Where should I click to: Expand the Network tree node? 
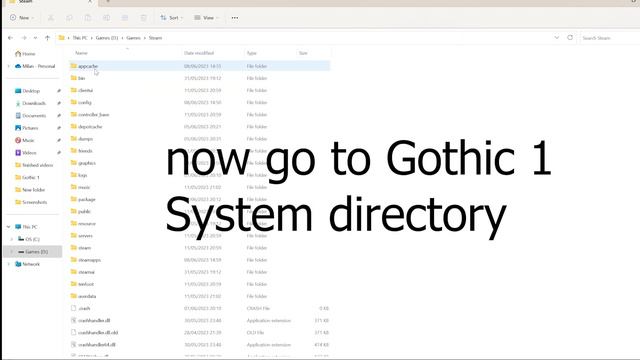[9, 264]
